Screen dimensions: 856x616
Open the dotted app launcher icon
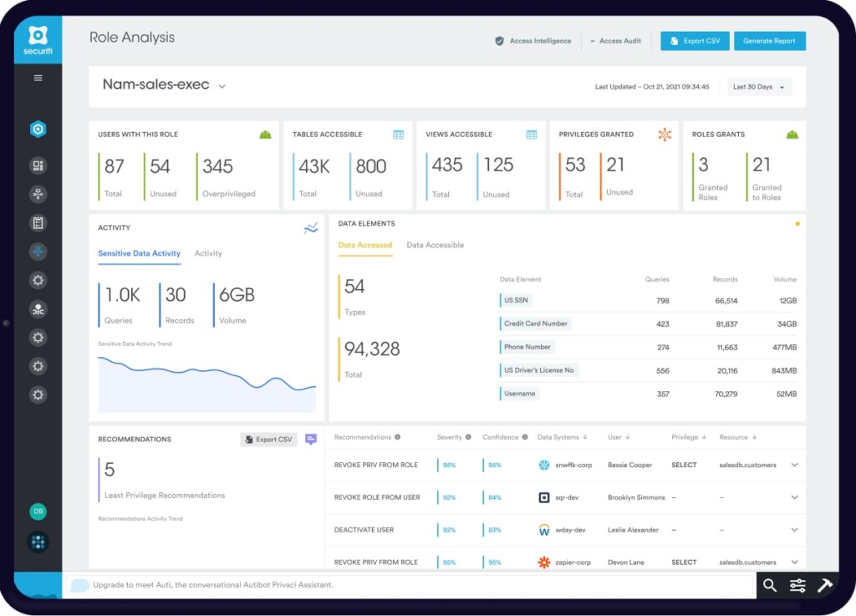pyautogui.click(x=38, y=542)
